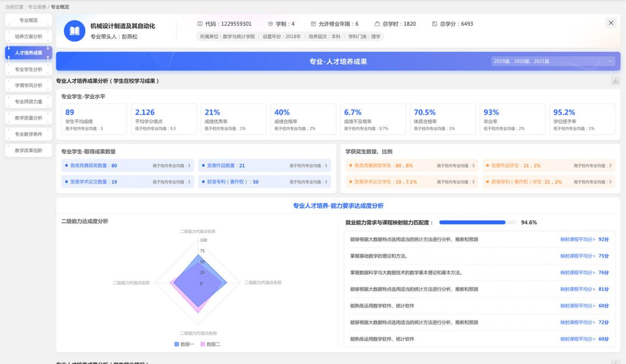Screen dimensions: 626x364
Task: Open the 映射课程平均分 76分 link
Action: pos(584,272)
